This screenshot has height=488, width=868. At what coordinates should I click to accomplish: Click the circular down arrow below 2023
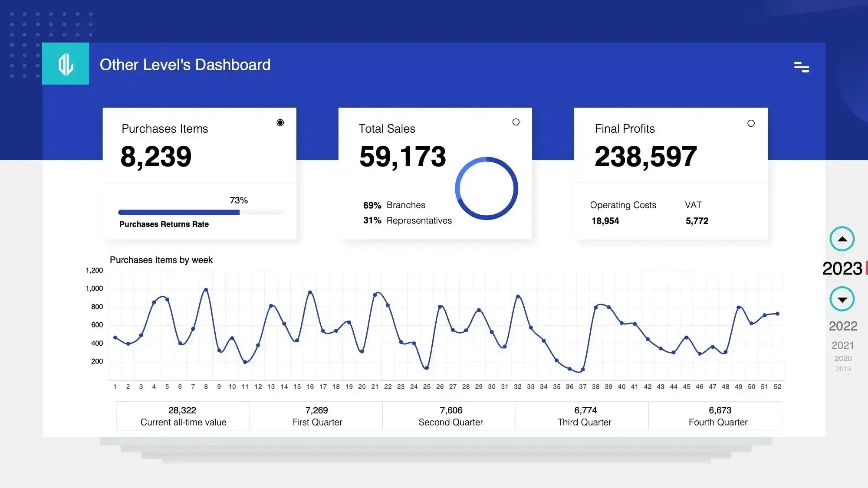842,299
